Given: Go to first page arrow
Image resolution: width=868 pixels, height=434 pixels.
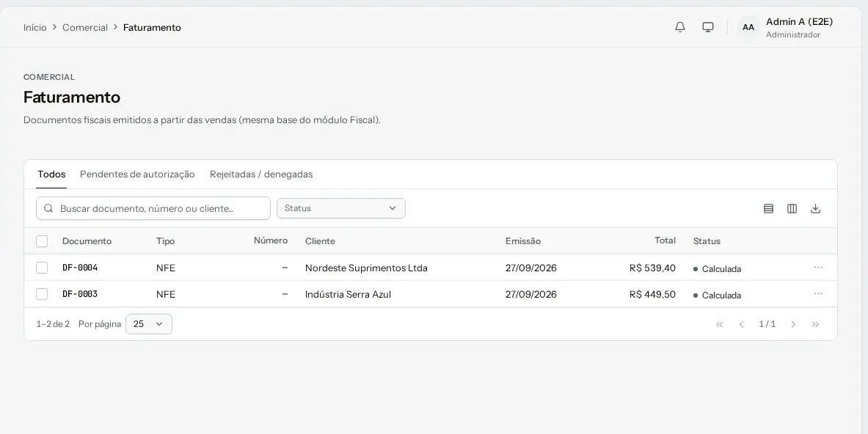Looking at the screenshot, I should pyautogui.click(x=720, y=325).
